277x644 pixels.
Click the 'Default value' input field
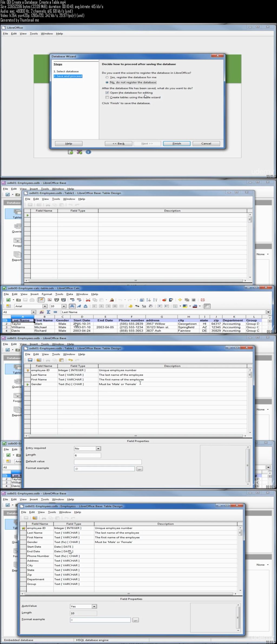pyautogui.click(x=108, y=462)
